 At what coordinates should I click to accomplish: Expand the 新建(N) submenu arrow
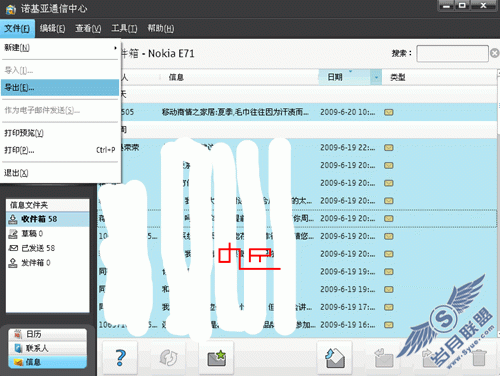(115, 48)
